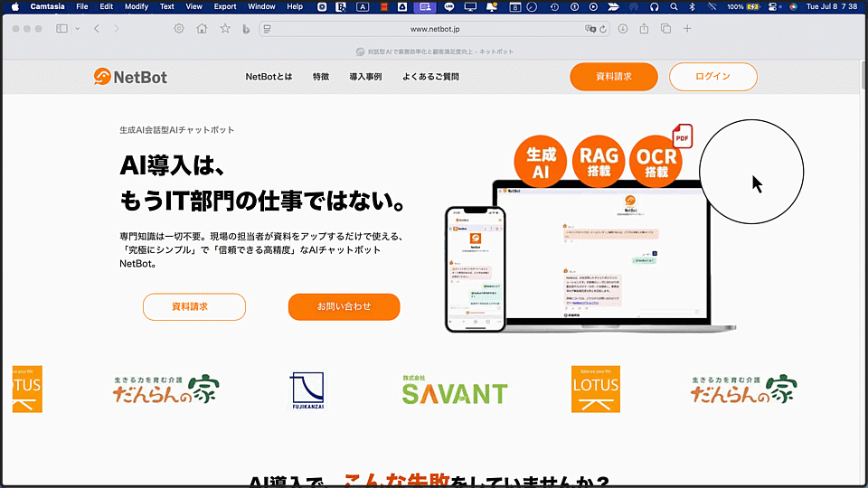
Task: Open a new tab with the plus icon
Action: [687, 29]
